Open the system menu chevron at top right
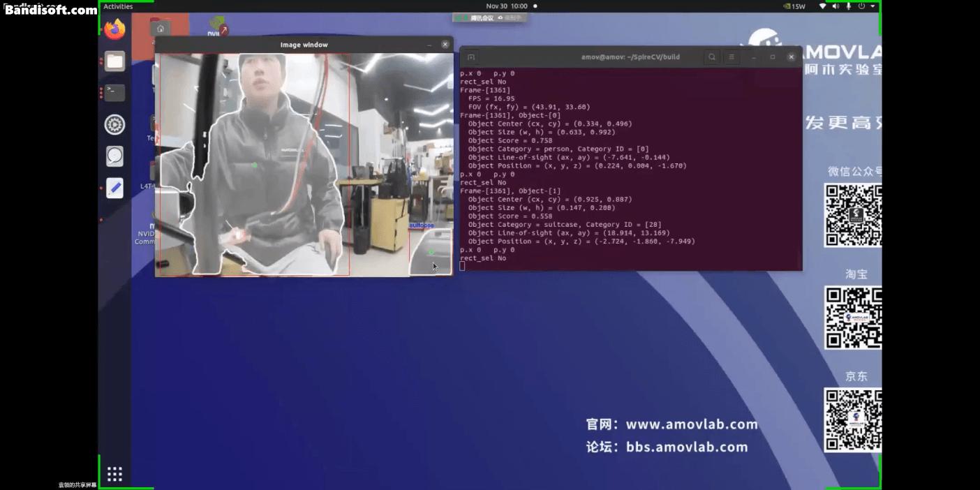Viewport: 980px width, 490px height. 873,6
